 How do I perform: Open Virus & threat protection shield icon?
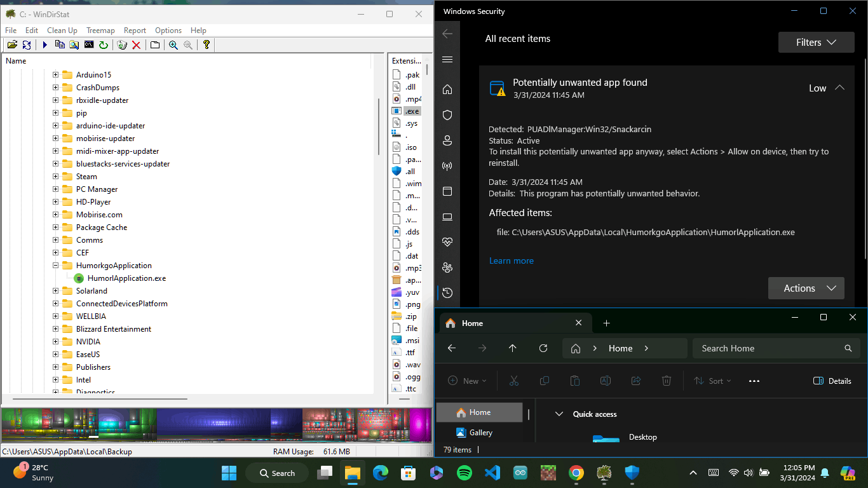[x=447, y=115]
